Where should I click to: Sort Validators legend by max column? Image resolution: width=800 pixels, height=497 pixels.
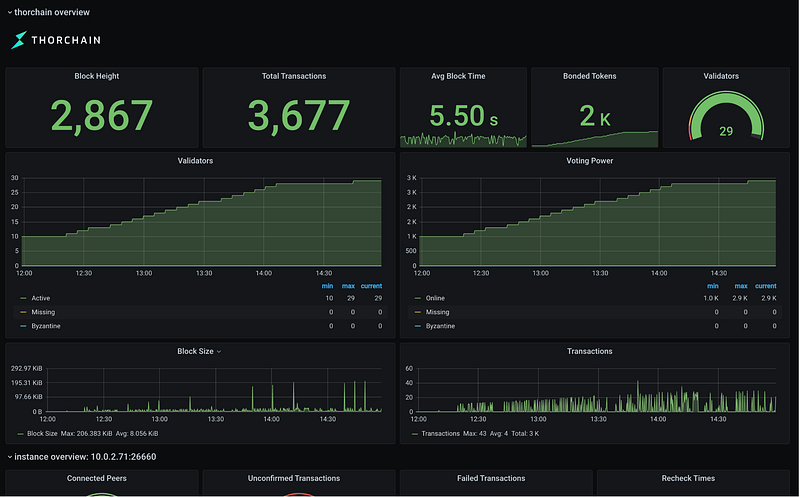348,286
